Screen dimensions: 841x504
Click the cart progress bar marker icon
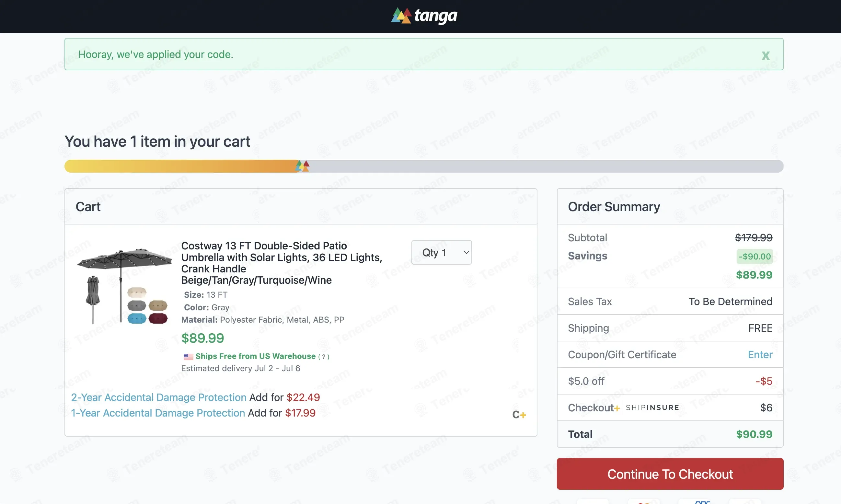[x=302, y=166]
